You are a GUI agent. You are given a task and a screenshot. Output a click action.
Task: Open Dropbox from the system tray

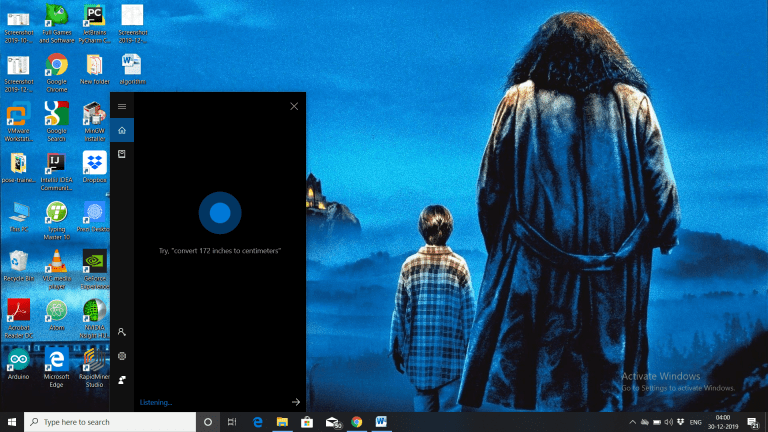pos(680,422)
